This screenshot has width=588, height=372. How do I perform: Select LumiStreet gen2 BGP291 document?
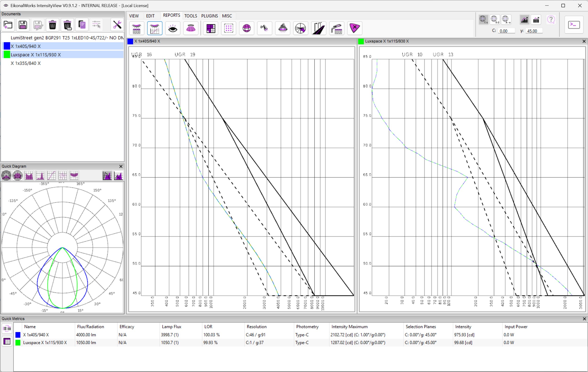(63, 38)
